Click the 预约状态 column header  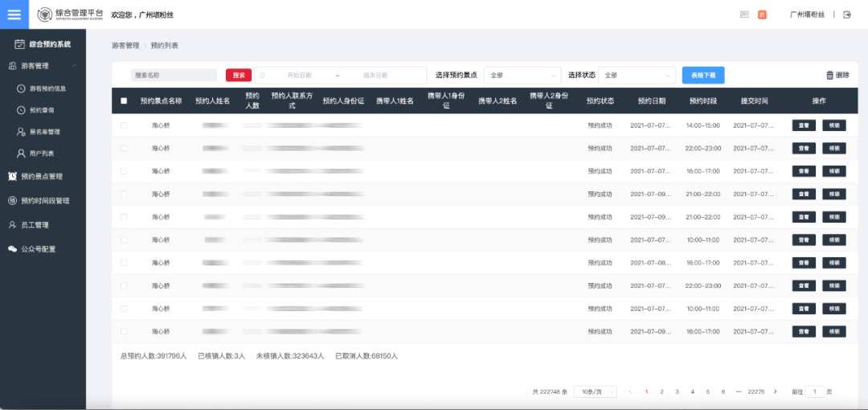[x=600, y=100]
